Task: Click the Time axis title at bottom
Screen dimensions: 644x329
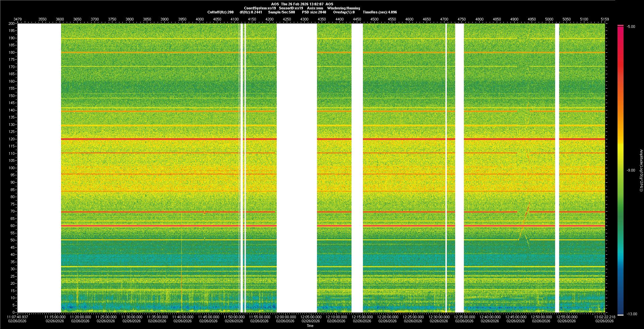Action: (310, 326)
